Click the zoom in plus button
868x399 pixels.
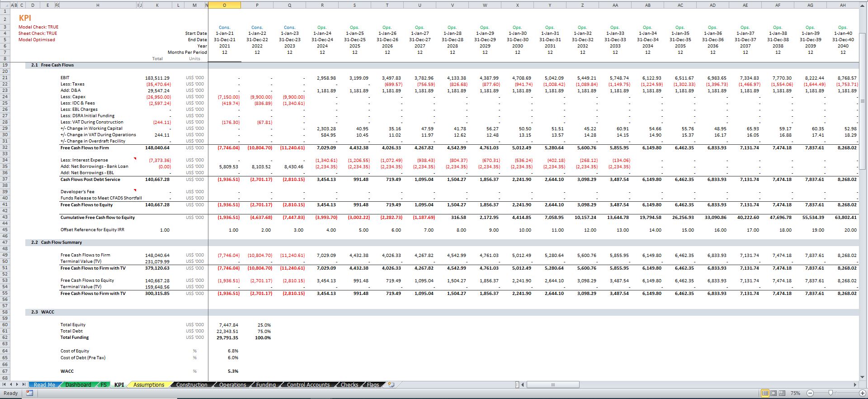click(862, 393)
